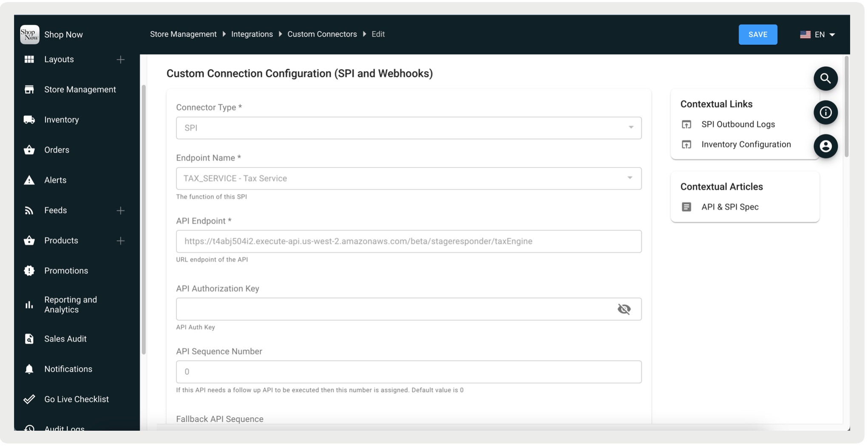Screen dimensions: 868x446
Task: Click the Sales Audit document icon
Action: 29,339
